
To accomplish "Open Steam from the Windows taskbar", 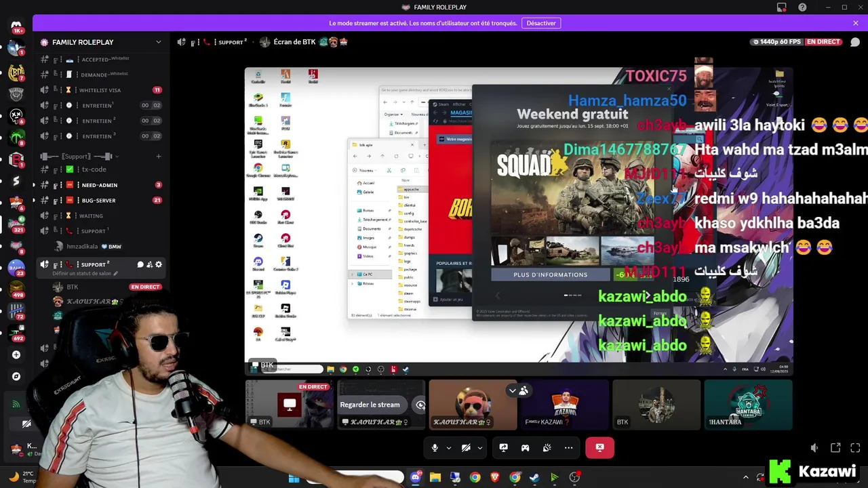I will (534, 477).
